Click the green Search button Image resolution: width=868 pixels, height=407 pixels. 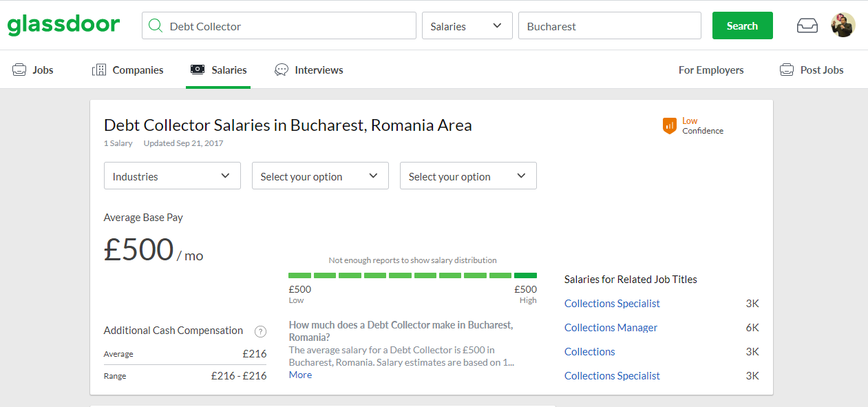[742, 25]
